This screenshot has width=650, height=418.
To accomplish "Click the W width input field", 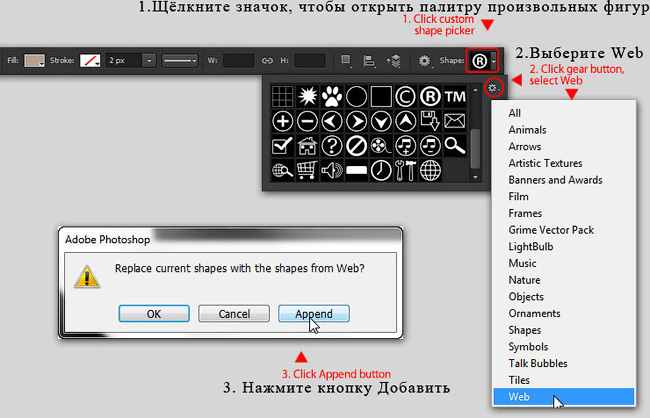I will 238,61.
